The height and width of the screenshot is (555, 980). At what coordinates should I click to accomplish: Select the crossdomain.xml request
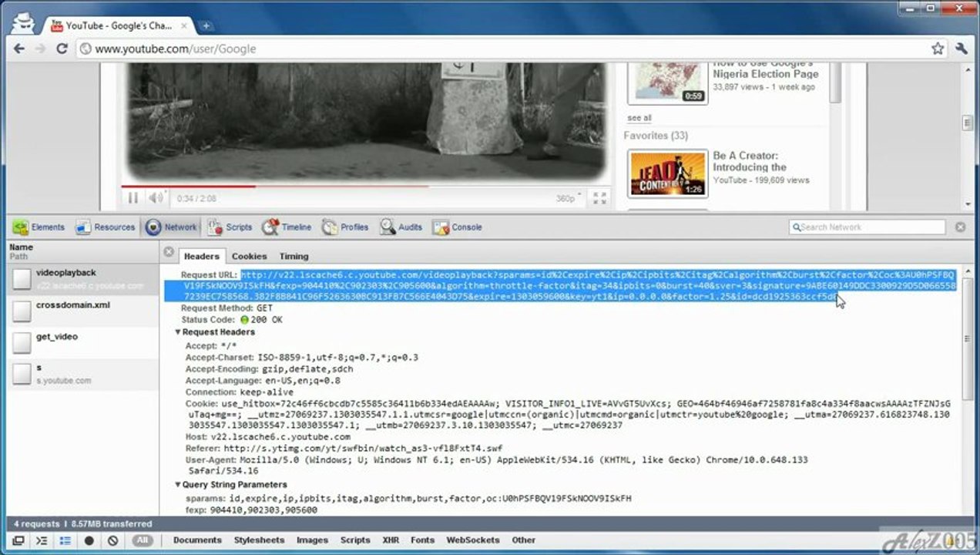click(83, 311)
